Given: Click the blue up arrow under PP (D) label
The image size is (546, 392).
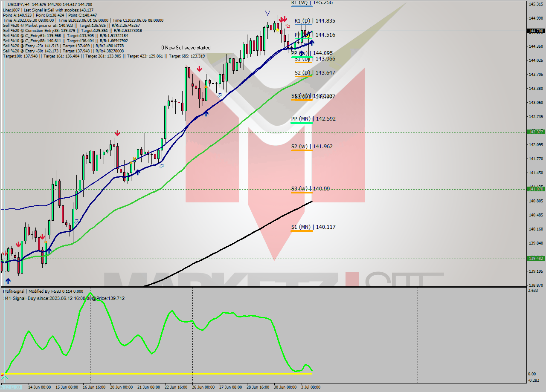Looking at the screenshot, I should [x=311, y=42].
